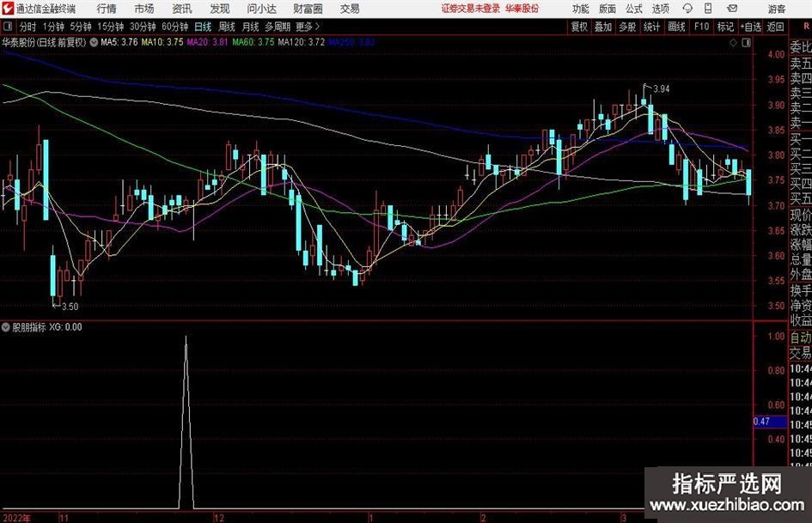Click the 游客 guest account label

776,9
